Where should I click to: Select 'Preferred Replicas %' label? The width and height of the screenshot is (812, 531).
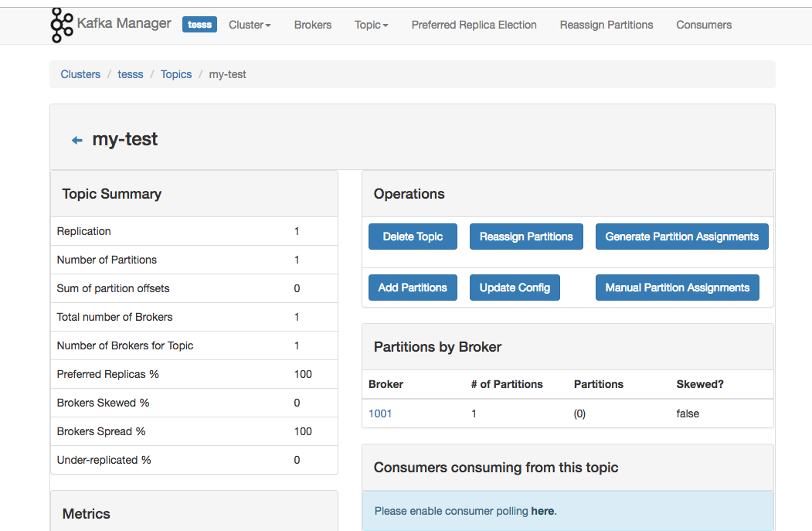[107, 374]
